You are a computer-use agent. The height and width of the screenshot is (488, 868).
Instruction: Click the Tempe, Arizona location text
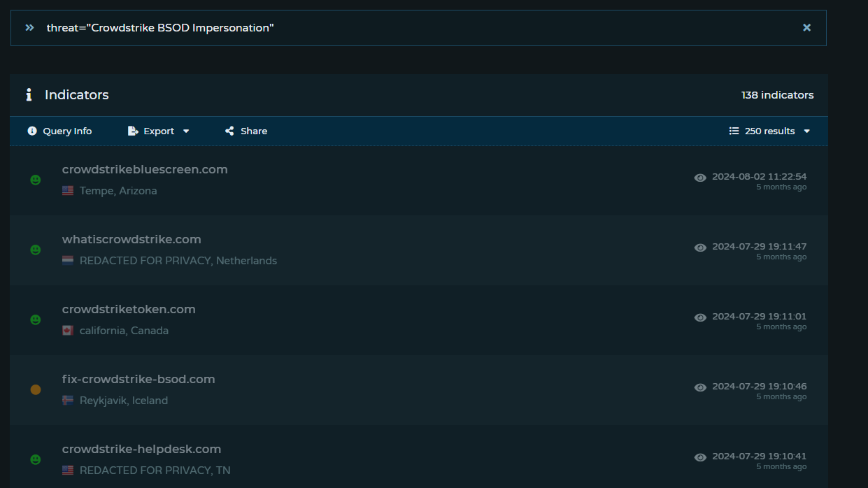118,191
